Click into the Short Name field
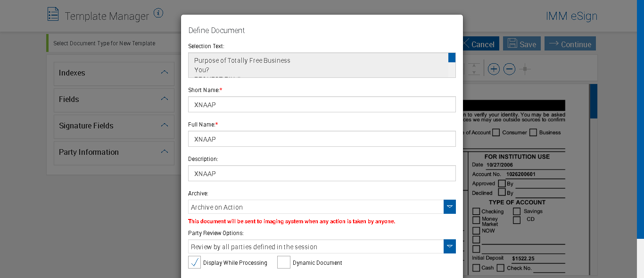The height and width of the screenshot is (278, 644). [x=322, y=104]
